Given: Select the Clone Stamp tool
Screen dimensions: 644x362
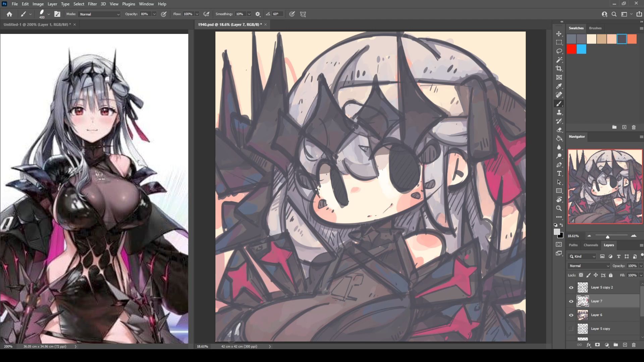Looking at the screenshot, I should pos(559,113).
